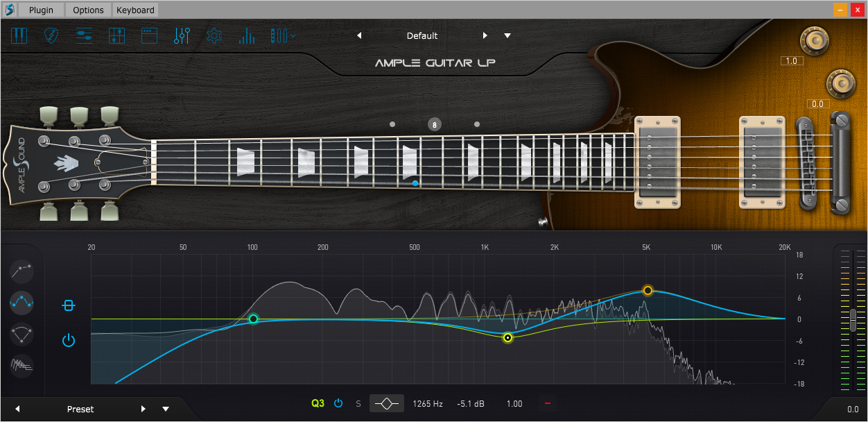Screen dimensions: 868x422
Task: Go to previous EQ preset arrow
Action: coord(17,409)
